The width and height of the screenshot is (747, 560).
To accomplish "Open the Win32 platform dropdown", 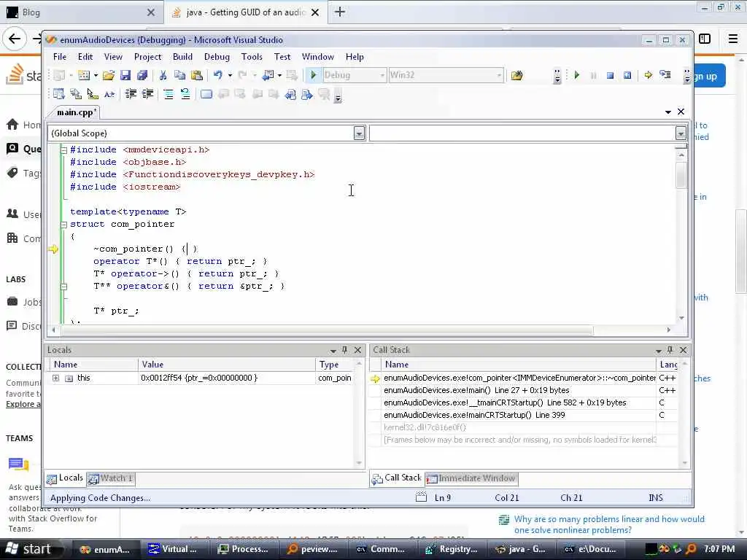I will point(499,75).
